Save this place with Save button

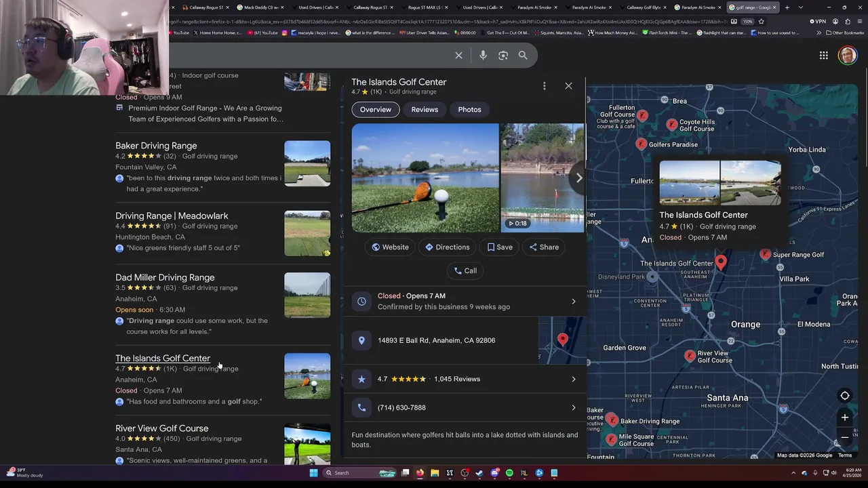pos(500,247)
